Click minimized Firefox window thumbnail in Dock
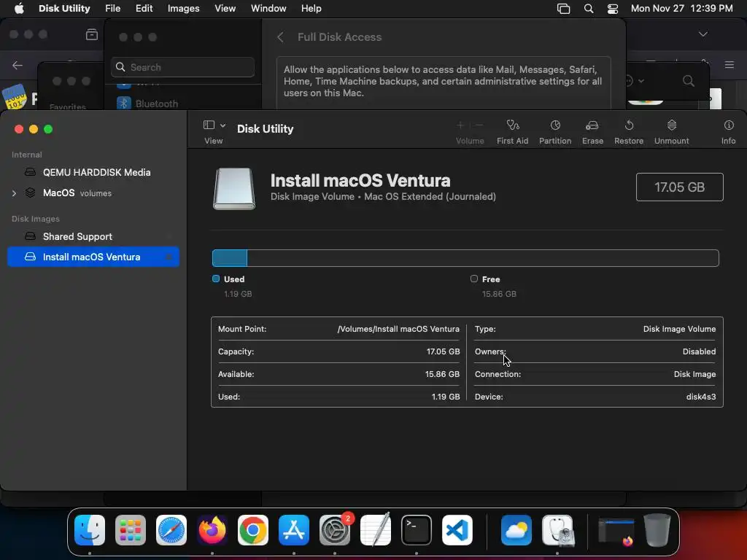The height and width of the screenshot is (560, 747). [x=616, y=532]
